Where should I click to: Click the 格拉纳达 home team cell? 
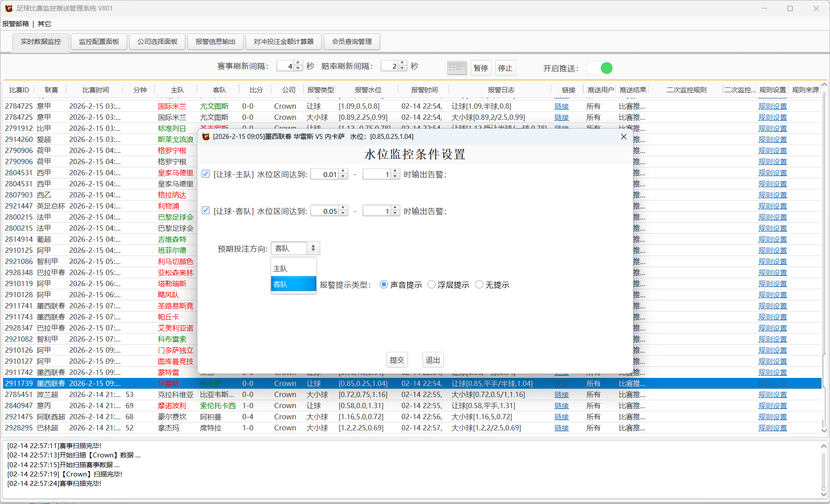[x=172, y=195]
